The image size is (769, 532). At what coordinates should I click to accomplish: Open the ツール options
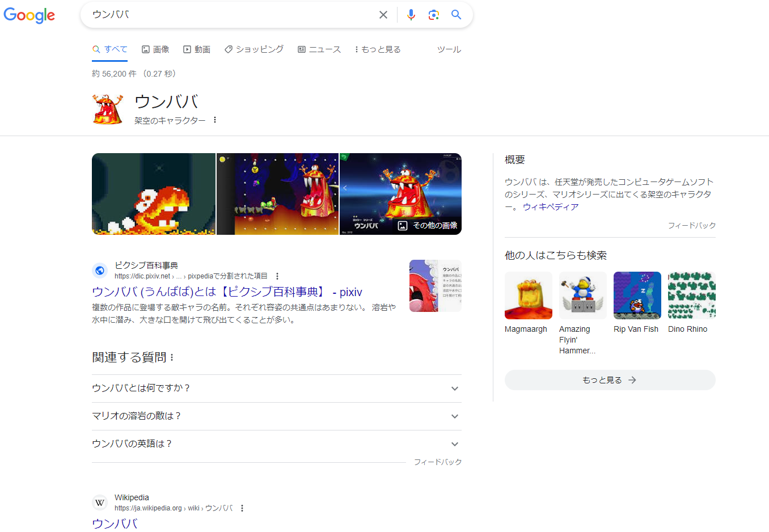[x=449, y=49]
